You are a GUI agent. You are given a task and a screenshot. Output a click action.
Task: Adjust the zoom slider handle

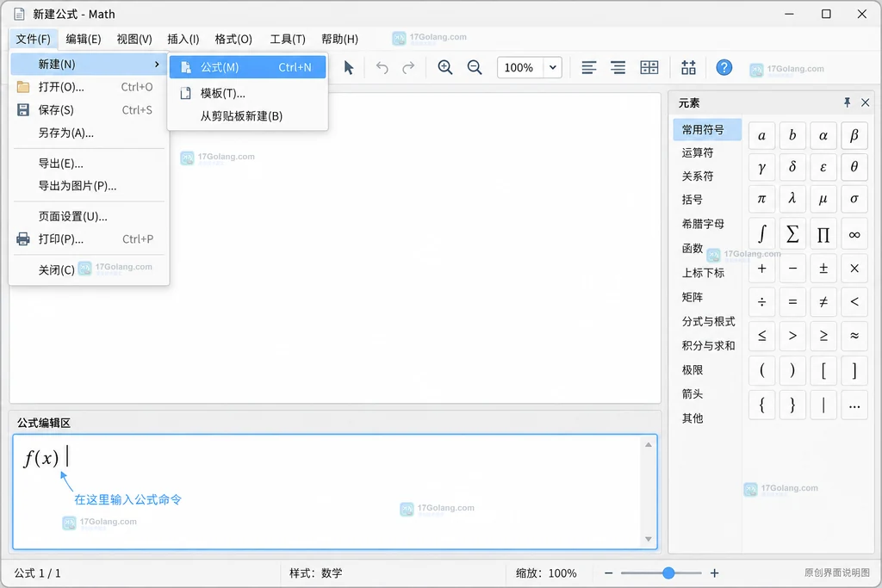click(x=668, y=573)
